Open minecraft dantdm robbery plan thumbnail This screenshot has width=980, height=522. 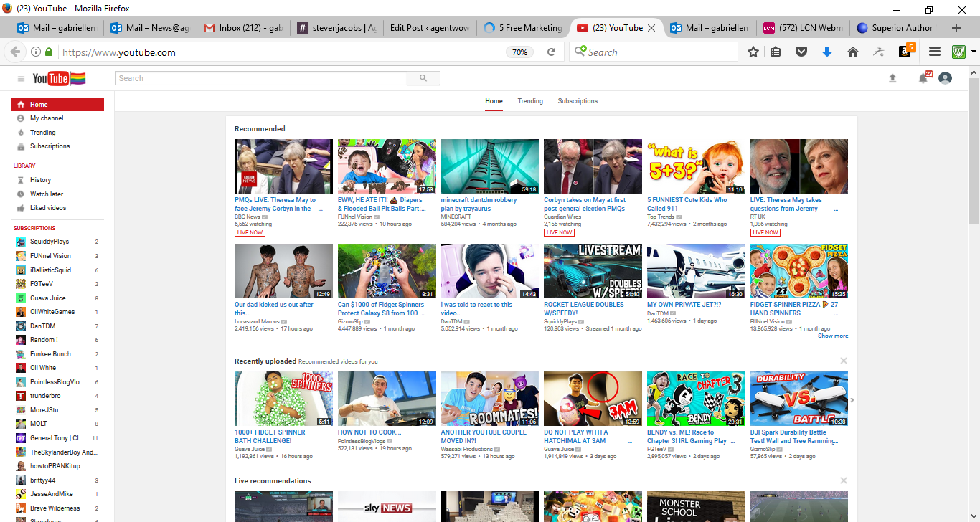click(489, 166)
